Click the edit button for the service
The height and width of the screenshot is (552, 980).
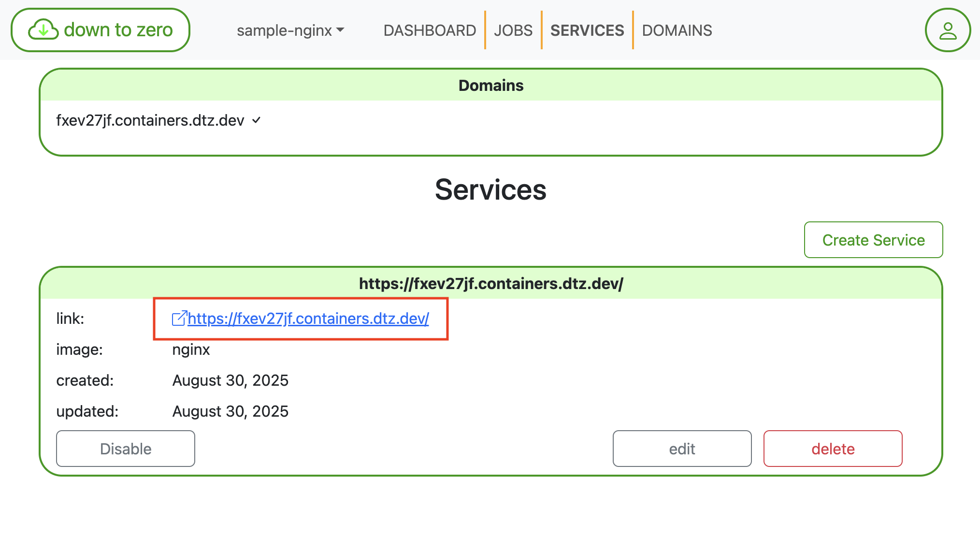click(x=682, y=449)
